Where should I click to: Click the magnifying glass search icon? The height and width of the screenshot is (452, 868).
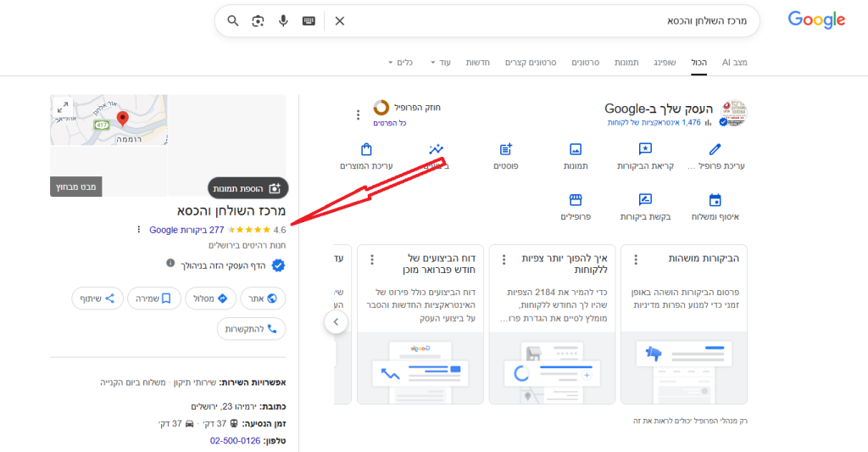pos(234,20)
